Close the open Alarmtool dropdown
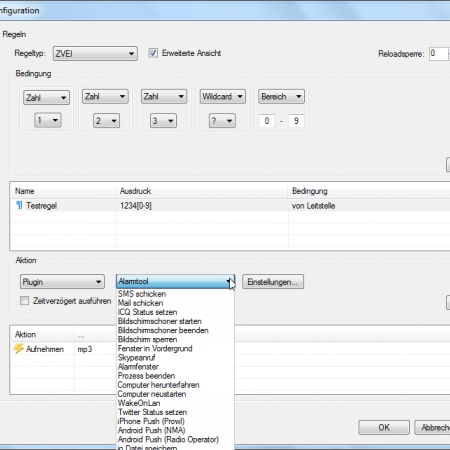 (176, 282)
